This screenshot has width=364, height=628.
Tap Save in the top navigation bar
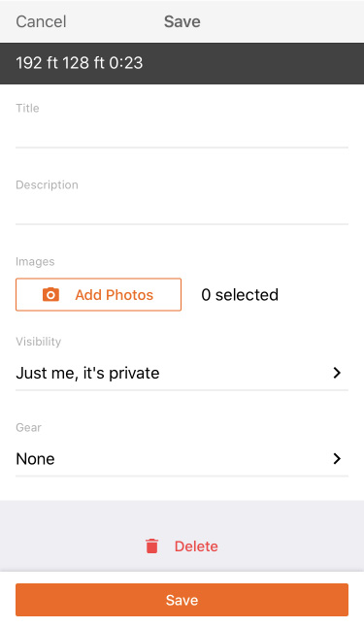[182, 21]
